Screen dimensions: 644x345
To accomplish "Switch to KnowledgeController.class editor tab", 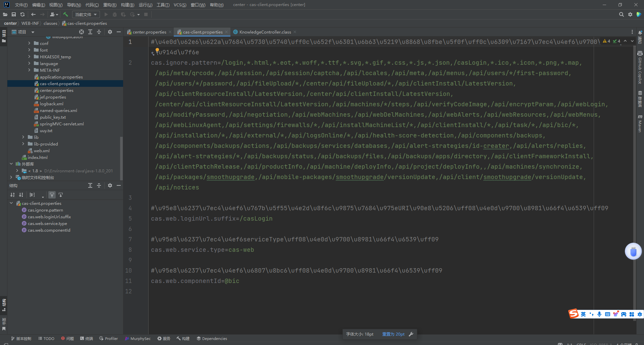I will [x=265, y=32].
